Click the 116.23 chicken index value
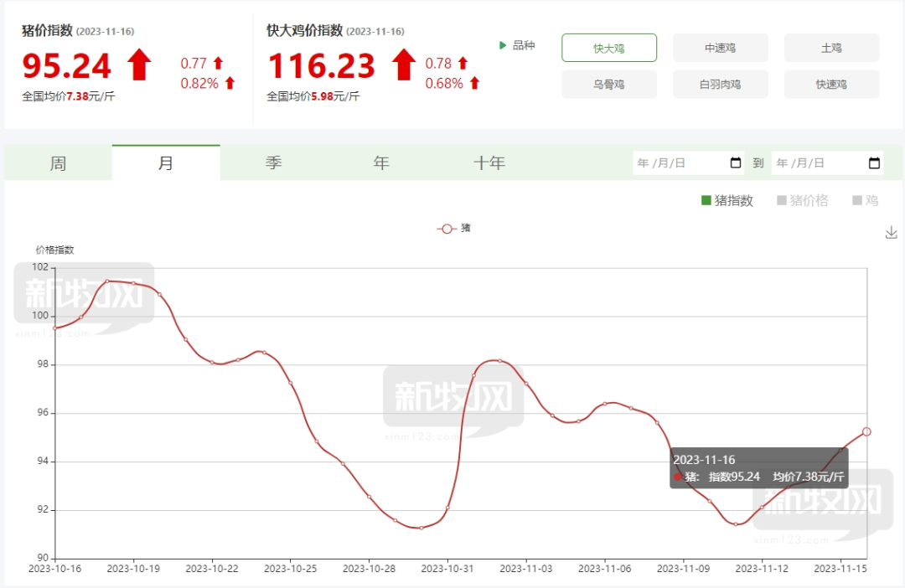The width and height of the screenshot is (905, 588). tap(322, 65)
